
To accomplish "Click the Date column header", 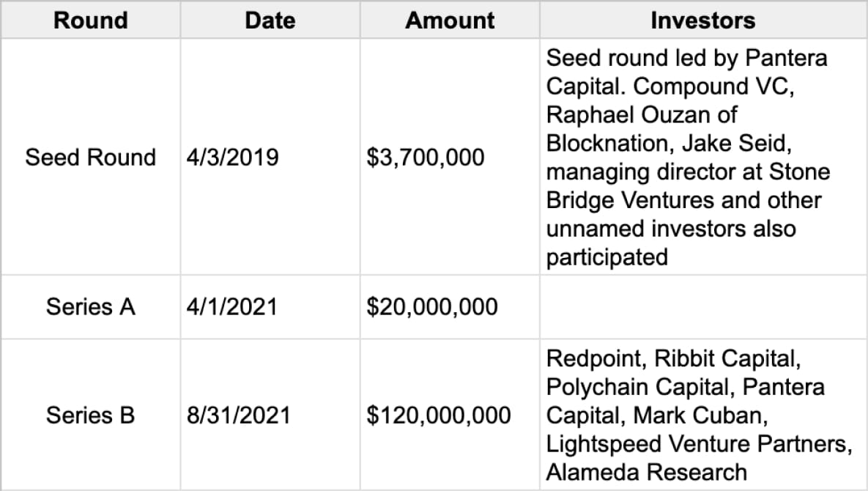I will [x=270, y=20].
